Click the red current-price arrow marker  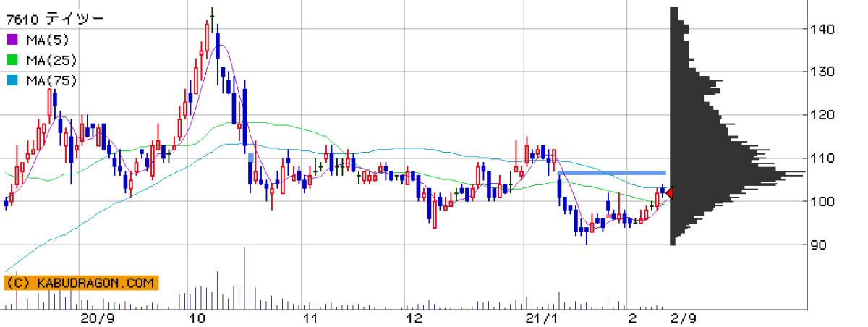[669, 192]
